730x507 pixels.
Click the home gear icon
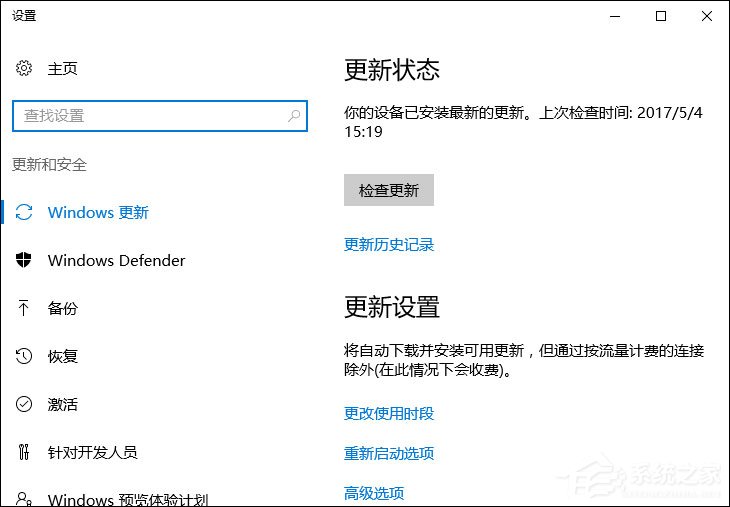click(24, 68)
